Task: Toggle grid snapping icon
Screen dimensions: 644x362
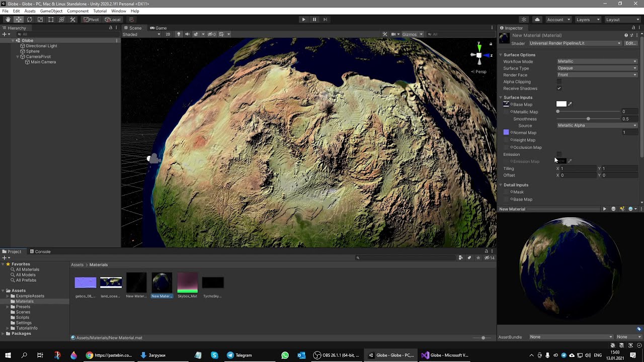Action: coord(131,20)
